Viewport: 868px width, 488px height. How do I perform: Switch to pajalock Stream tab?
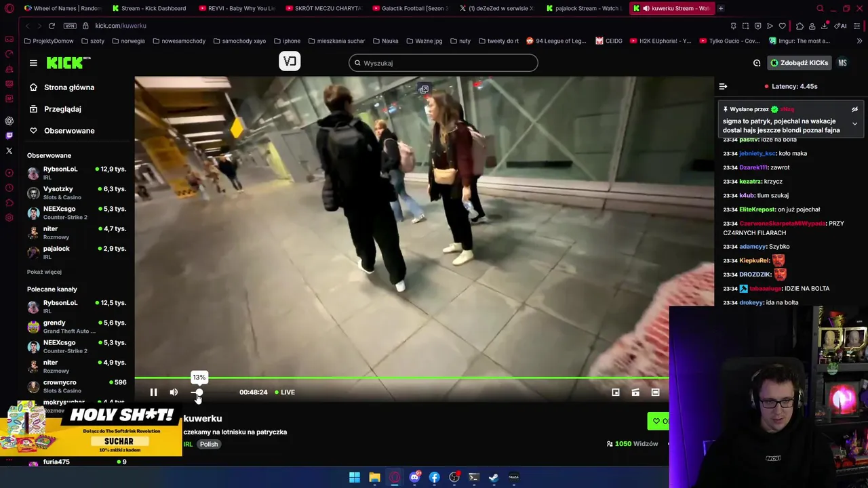coord(584,8)
